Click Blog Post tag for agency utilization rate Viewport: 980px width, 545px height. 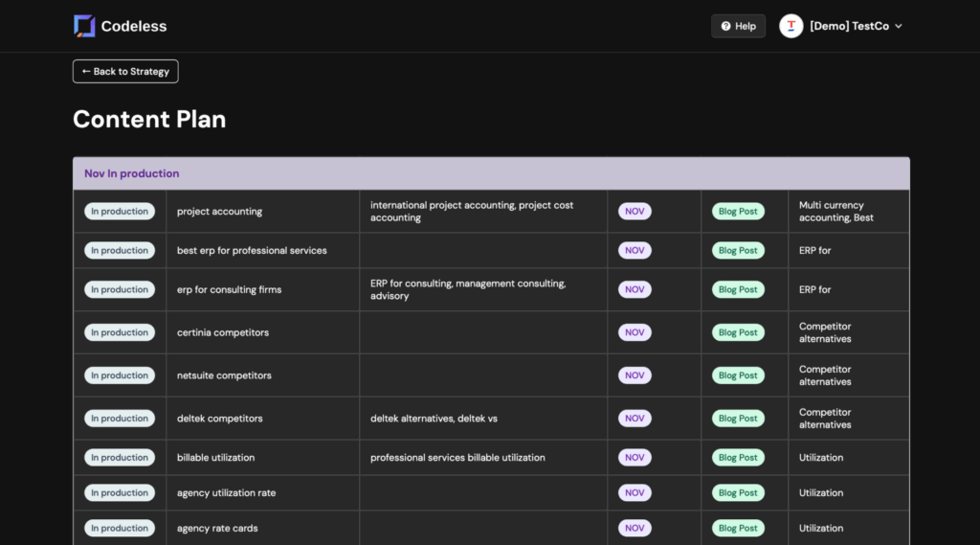[x=737, y=493]
